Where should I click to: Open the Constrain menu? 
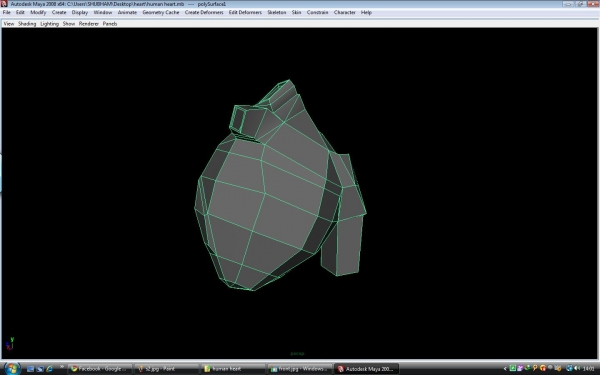[x=317, y=12]
